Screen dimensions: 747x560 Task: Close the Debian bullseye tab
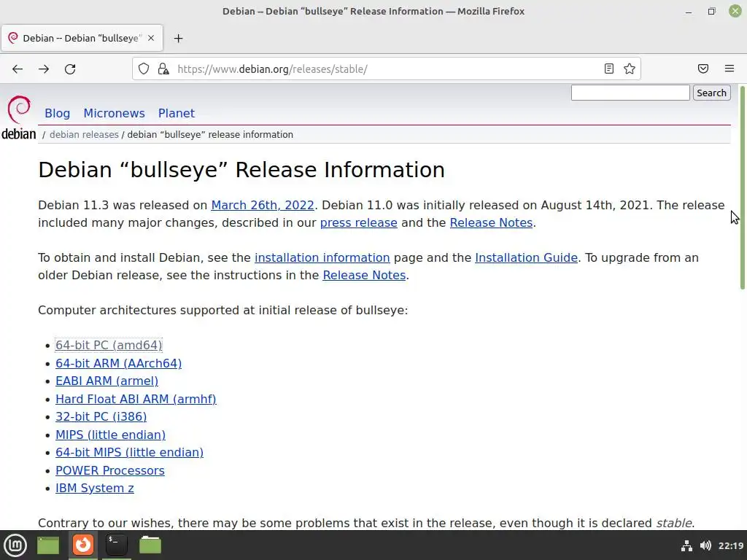[151, 38]
